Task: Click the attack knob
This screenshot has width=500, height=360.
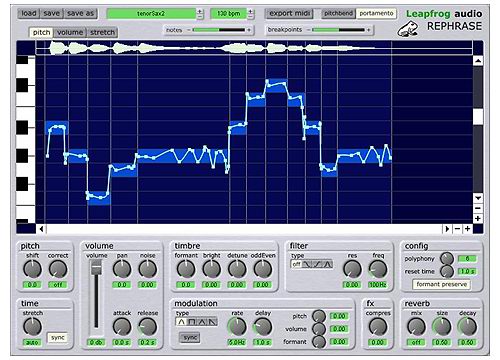Action: point(122,327)
